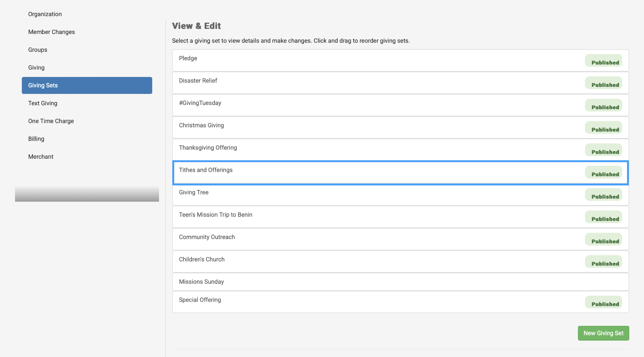The height and width of the screenshot is (357, 644).
Task: Click the New Giving Set button
Action: pyautogui.click(x=603, y=333)
